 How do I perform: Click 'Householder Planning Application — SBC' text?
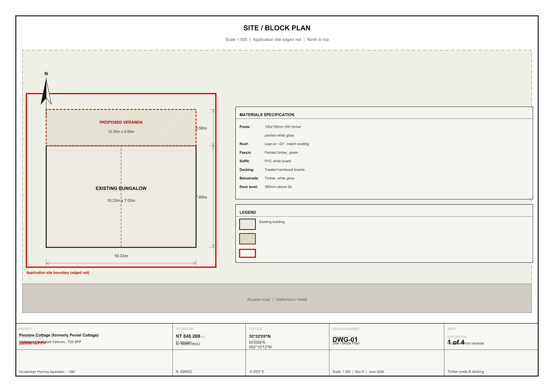(47, 372)
